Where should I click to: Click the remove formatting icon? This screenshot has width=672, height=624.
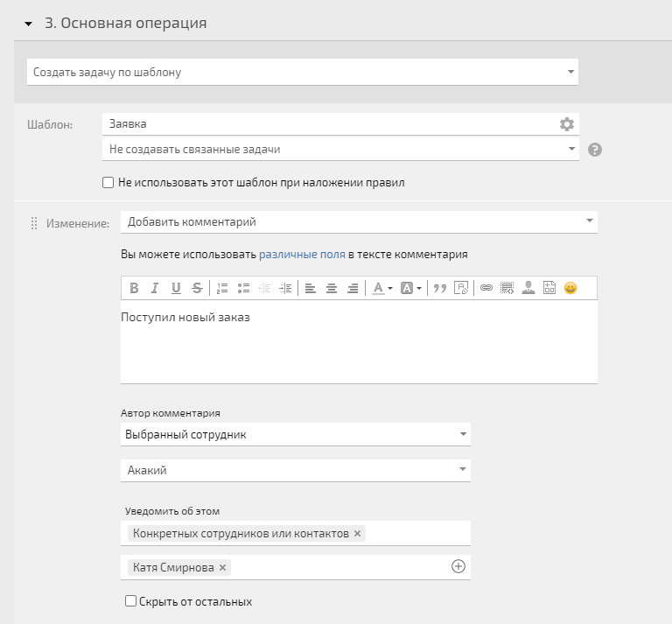pyautogui.click(x=461, y=288)
